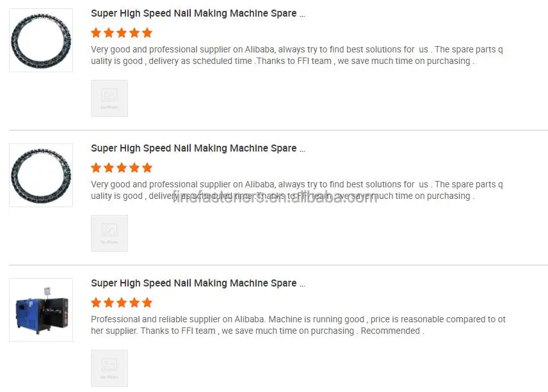The width and height of the screenshot is (548, 392).
Task: Click the third star in second review rating
Action: [122, 168]
